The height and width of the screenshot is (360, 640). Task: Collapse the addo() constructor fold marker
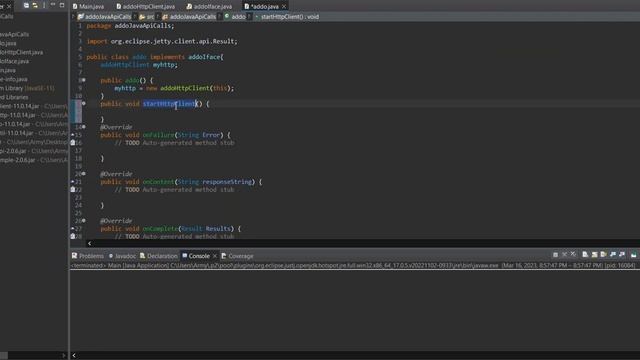point(84,80)
